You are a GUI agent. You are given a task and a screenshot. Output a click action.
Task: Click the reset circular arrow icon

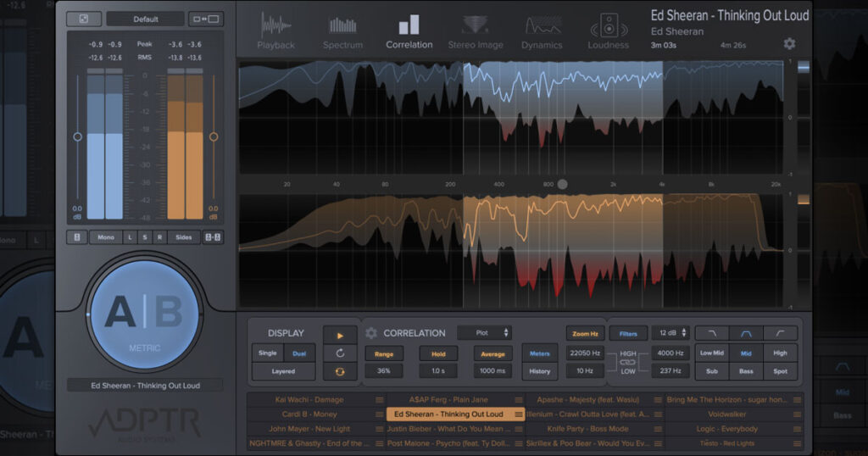pos(340,353)
